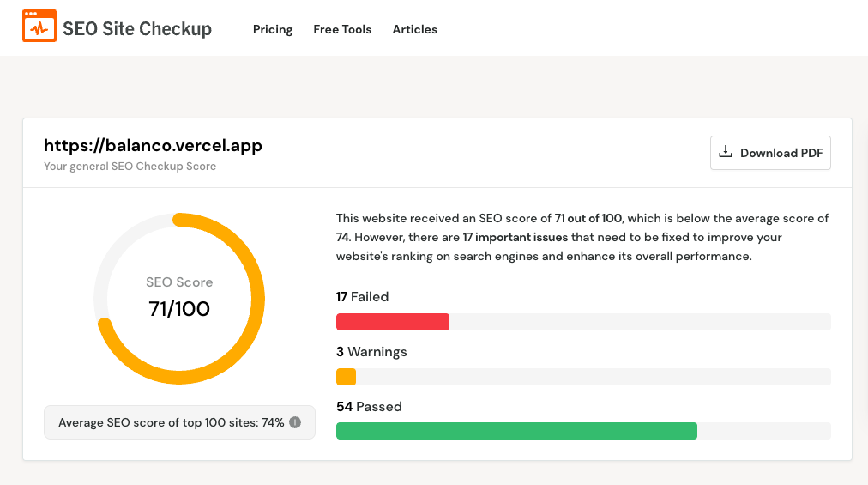
Task: Click the SEO Site Checkup brand name
Action: point(137,29)
